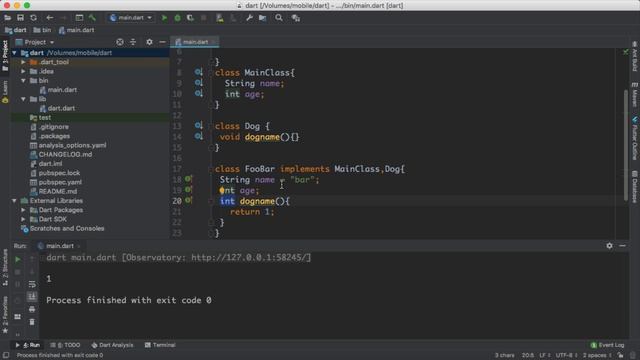Collapse the bin folder
Screen dimensions: 640x360
click(23, 81)
